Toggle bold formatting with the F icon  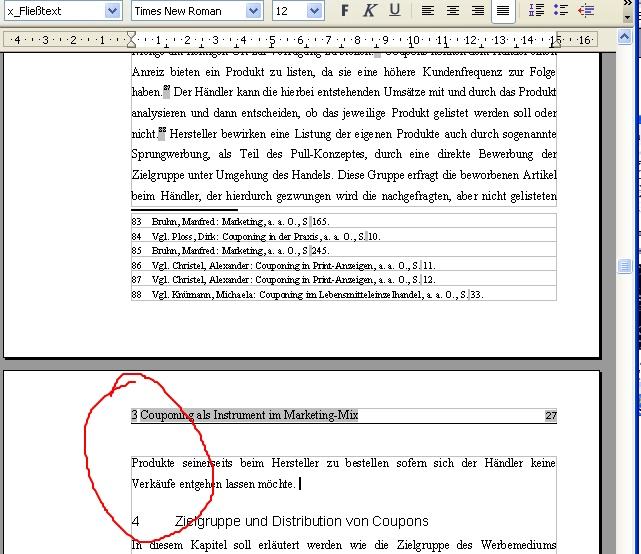point(345,11)
